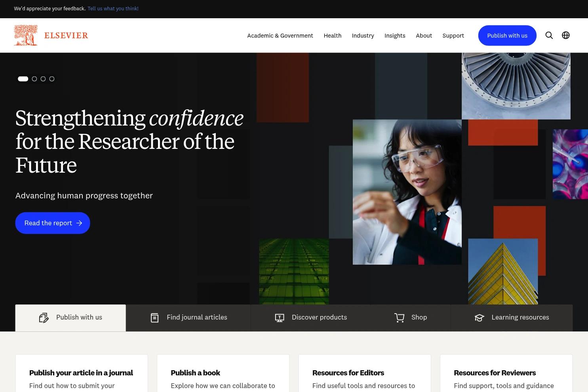Click the Read the report button
This screenshot has height=392, width=588.
(x=53, y=223)
